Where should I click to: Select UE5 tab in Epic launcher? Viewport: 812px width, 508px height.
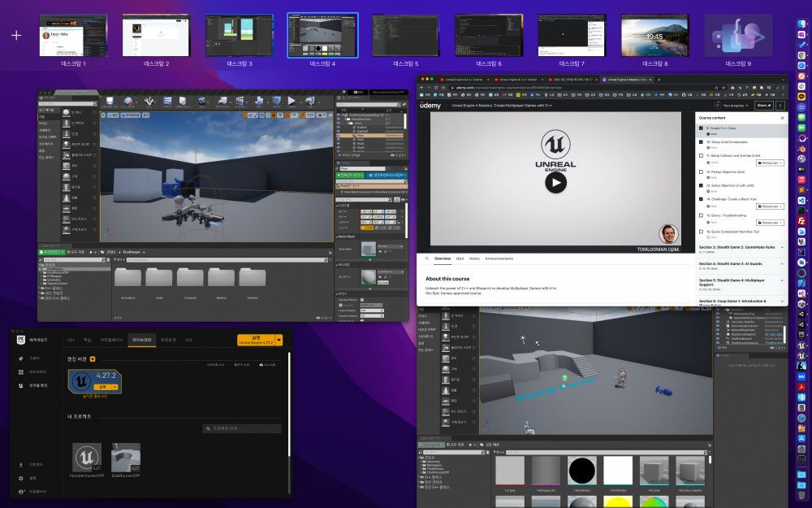[188, 340]
